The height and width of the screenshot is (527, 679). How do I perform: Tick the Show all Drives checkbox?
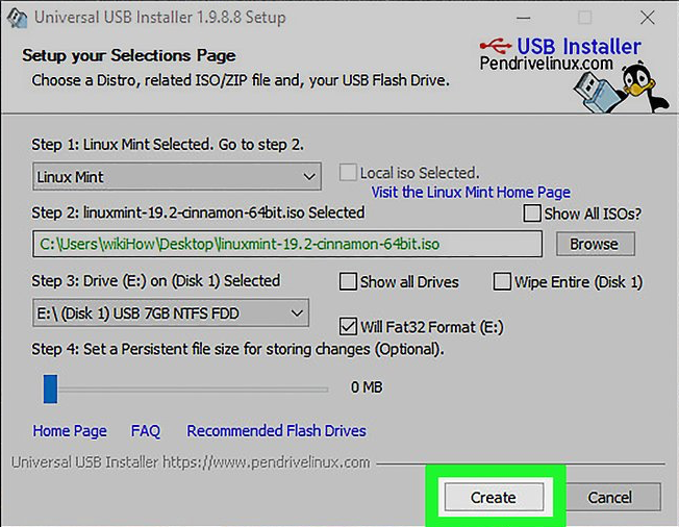point(348,282)
